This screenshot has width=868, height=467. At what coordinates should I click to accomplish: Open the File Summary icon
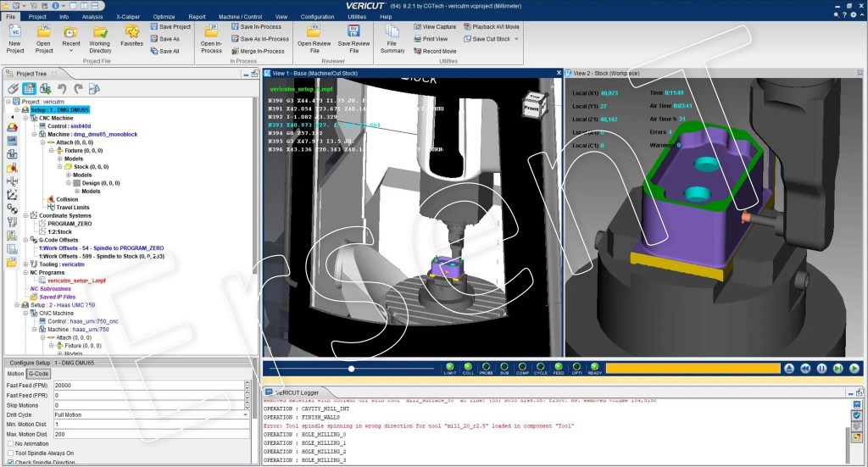(392, 32)
